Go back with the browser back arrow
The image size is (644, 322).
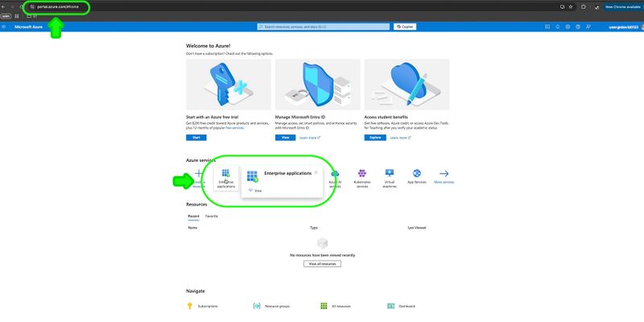pos(3,7)
